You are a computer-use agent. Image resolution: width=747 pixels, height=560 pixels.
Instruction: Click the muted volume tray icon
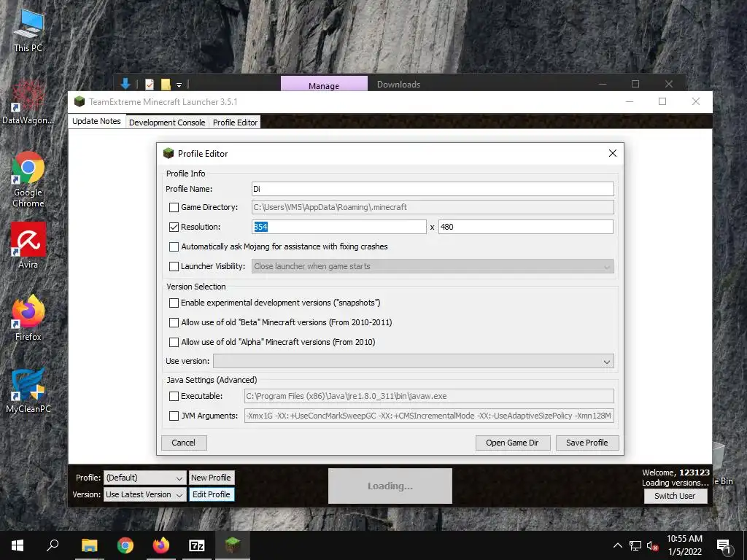coord(653,545)
